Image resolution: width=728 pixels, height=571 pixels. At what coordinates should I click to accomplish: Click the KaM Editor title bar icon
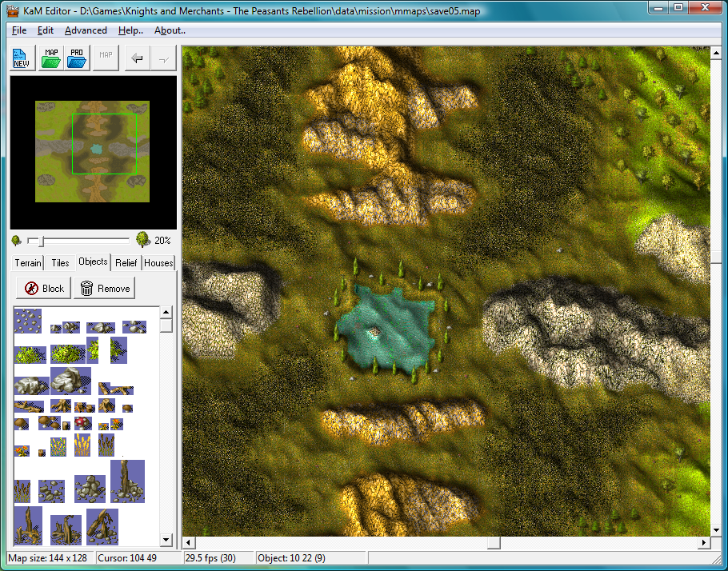(14, 10)
